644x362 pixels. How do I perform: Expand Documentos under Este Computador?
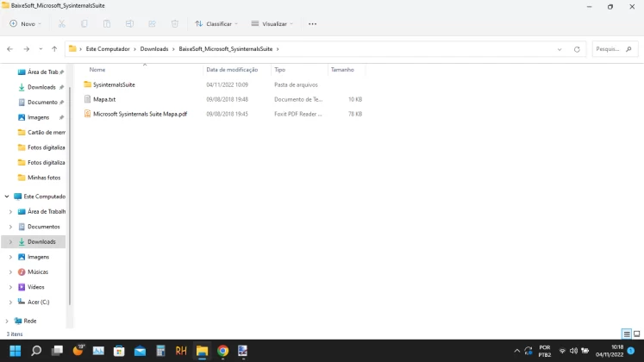click(10, 227)
